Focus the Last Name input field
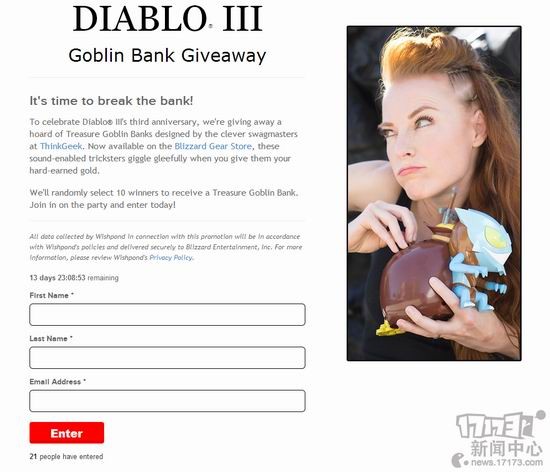This screenshot has height=472, width=550. (x=167, y=358)
